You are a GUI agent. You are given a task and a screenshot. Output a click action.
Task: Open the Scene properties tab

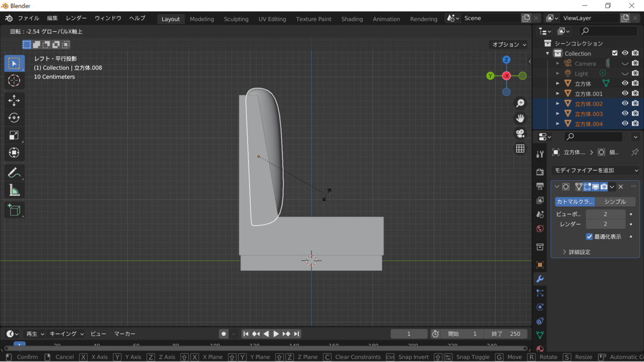[540, 215]
